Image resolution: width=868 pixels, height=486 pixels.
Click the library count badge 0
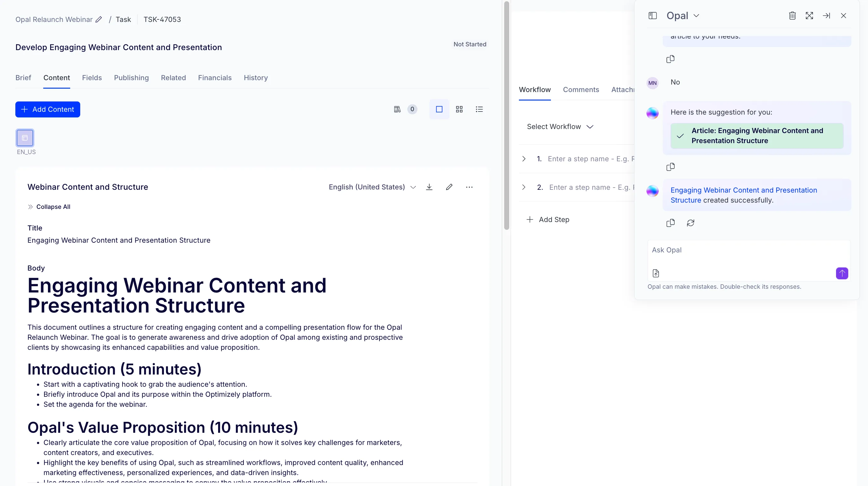[412, 109]
